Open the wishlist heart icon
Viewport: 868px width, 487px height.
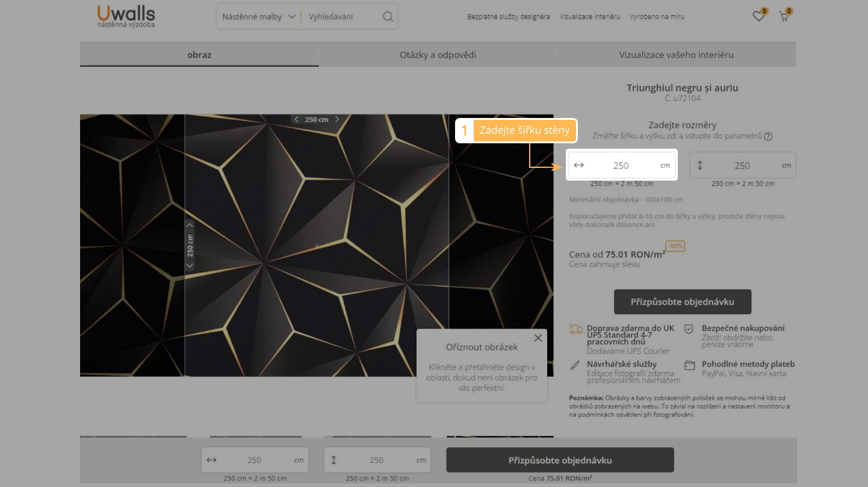(758, 17)
